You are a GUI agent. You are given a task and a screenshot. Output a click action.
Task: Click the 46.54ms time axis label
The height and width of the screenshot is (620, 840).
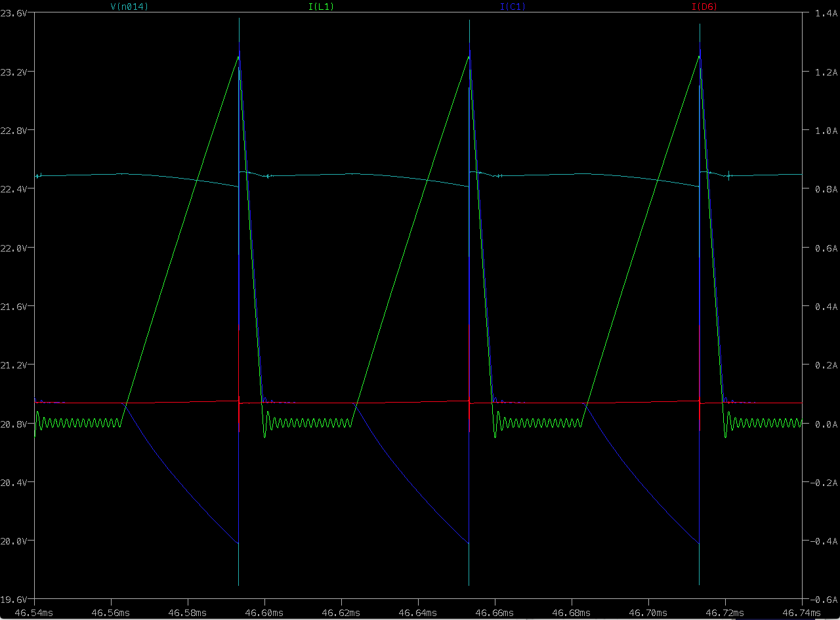pos(34,611)
